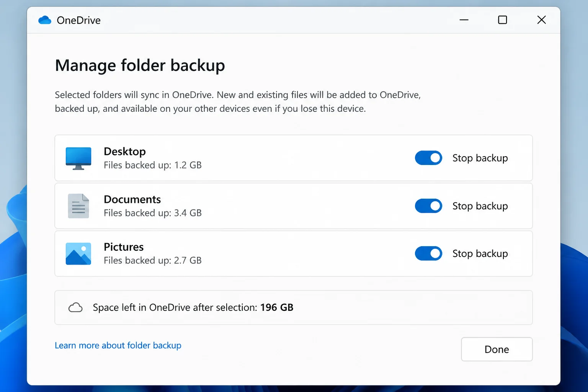The height and width of the screenshot is (392, 588).
Task: Click the Pictures mountain icon
Action: tap(78, 254)
